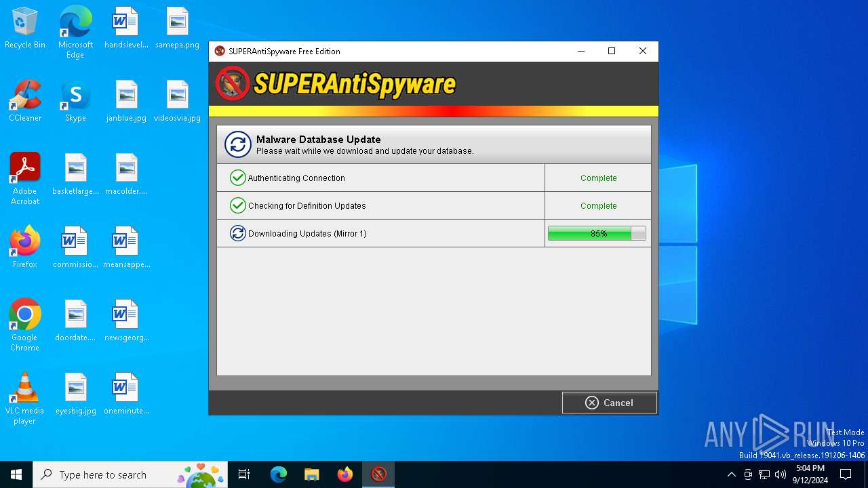The width and height of the screenshot is (868, 488).
Task: Open the notification center icon
Action: point(846,474)
